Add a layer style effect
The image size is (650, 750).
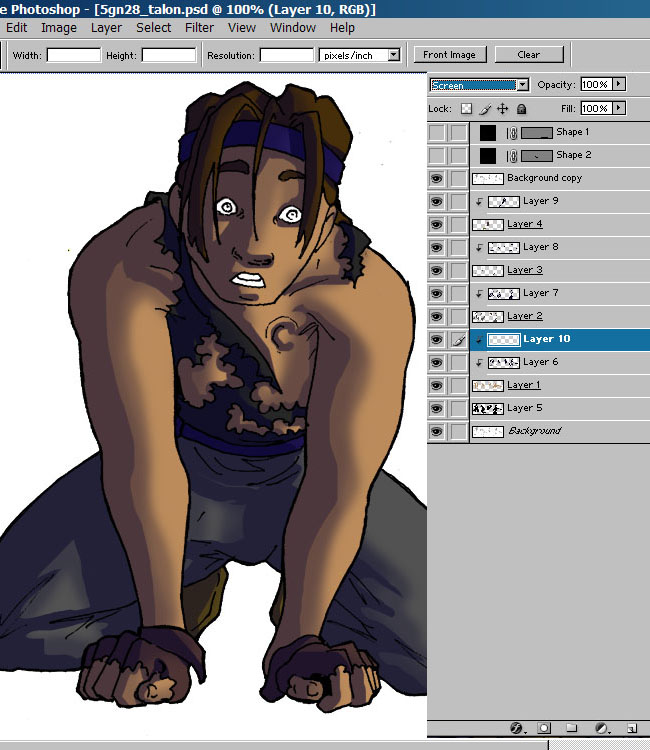[517, 728]
